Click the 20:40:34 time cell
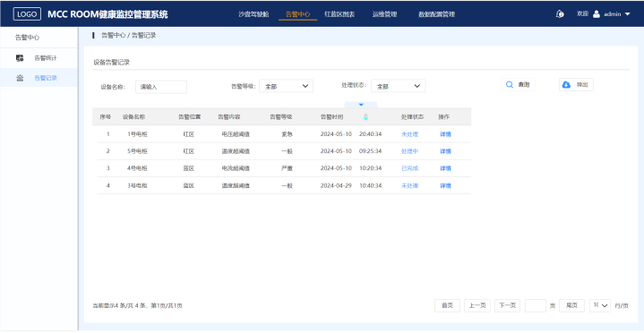 (x=370, y=134)
